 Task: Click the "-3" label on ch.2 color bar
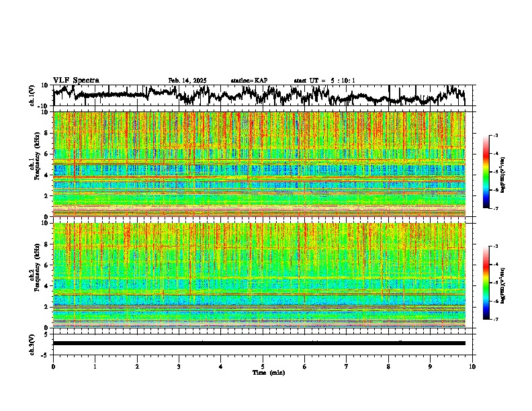[x=495, y=246]
